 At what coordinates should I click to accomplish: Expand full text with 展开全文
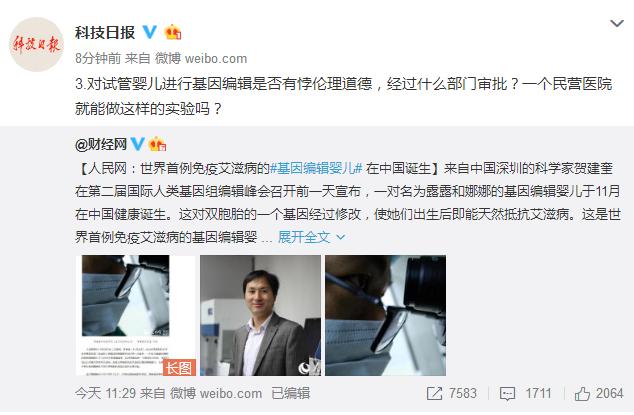pyautogui.click(x=304, y=237)
